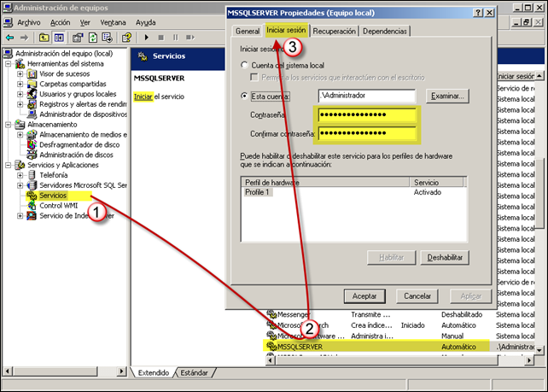Click the MSSQLSERVER service gear icon
548x392 pixels.
click(271, 346)
